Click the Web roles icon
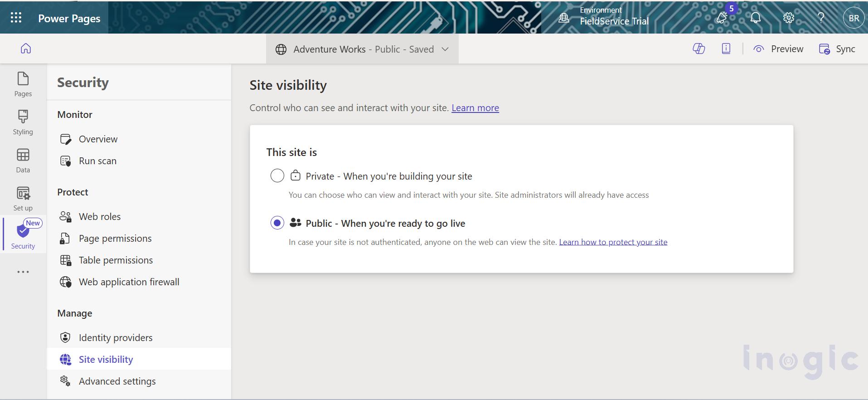The image size is (868, 400). click(66, 217)
